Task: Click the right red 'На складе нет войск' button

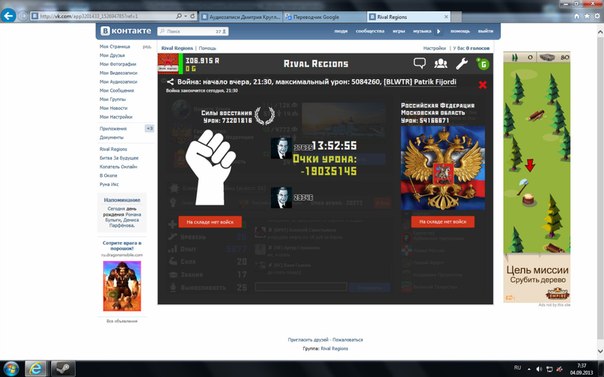Action: 443,222
